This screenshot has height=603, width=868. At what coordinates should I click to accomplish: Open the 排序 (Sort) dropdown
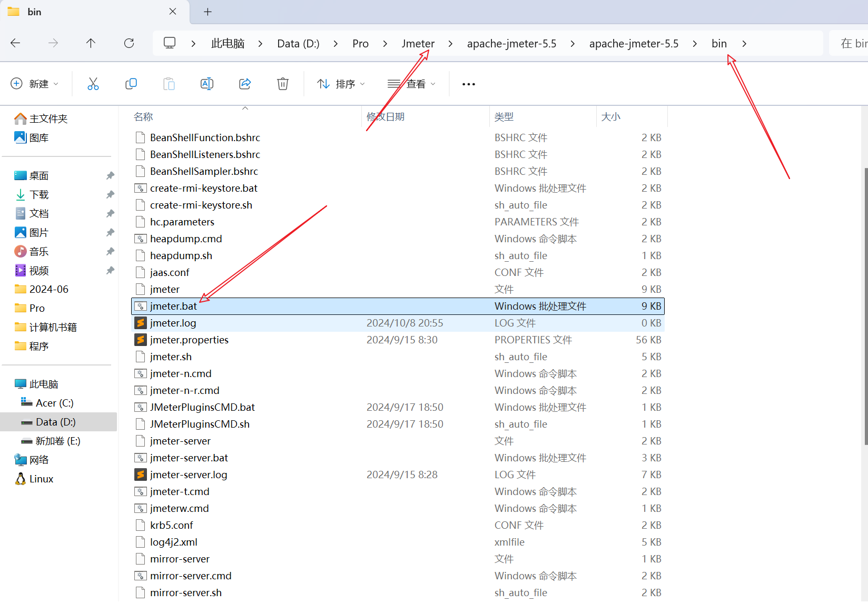341,84
